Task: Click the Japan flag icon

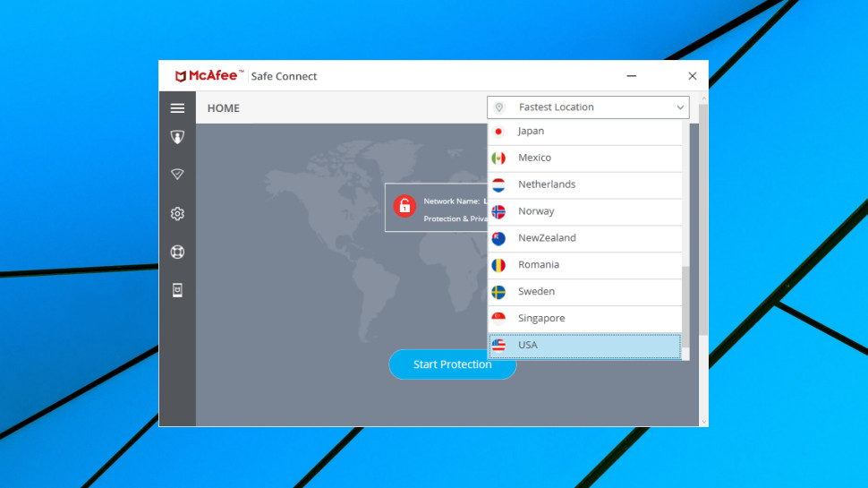Action: pyautogui.click(x=498, y=132)
